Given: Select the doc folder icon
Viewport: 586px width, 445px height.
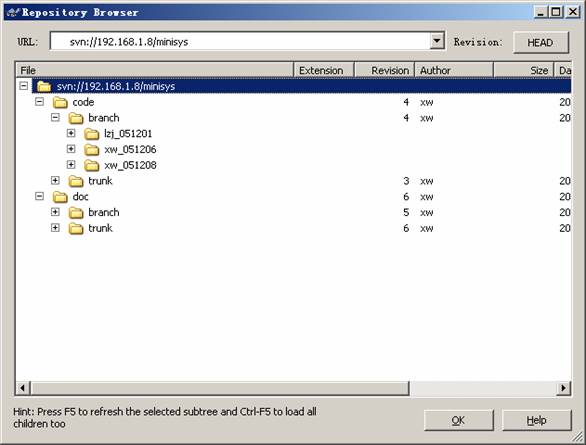Looking at the screenshot, I should [x=60, y=197].
